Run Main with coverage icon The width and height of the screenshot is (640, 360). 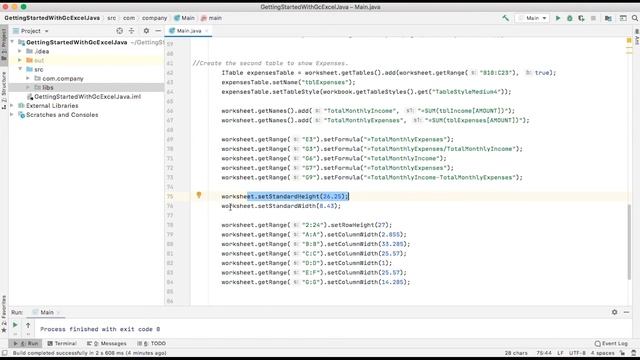[x=581, y=18]
